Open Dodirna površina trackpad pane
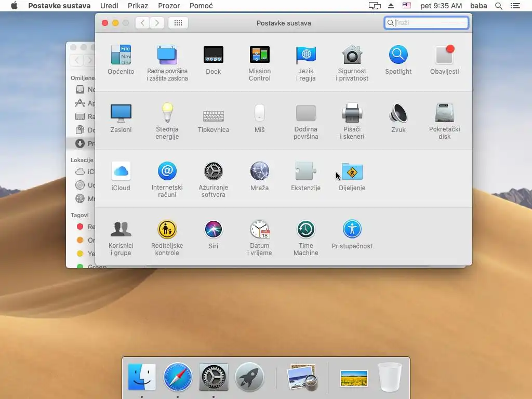This screenshot has width=532, height=399. click(305, 121)
